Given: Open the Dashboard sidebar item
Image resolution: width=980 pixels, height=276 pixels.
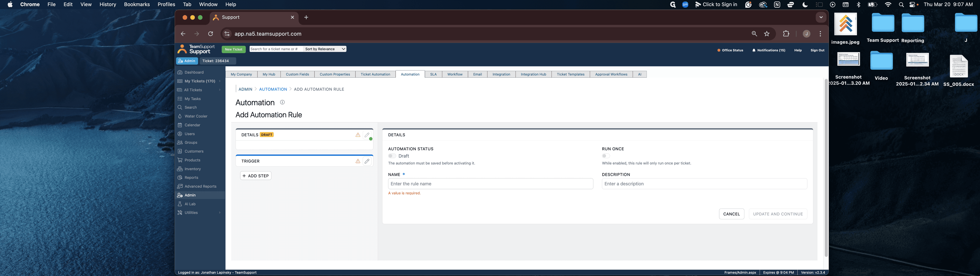Looking at the screenshot, I should tap(194, 72).
